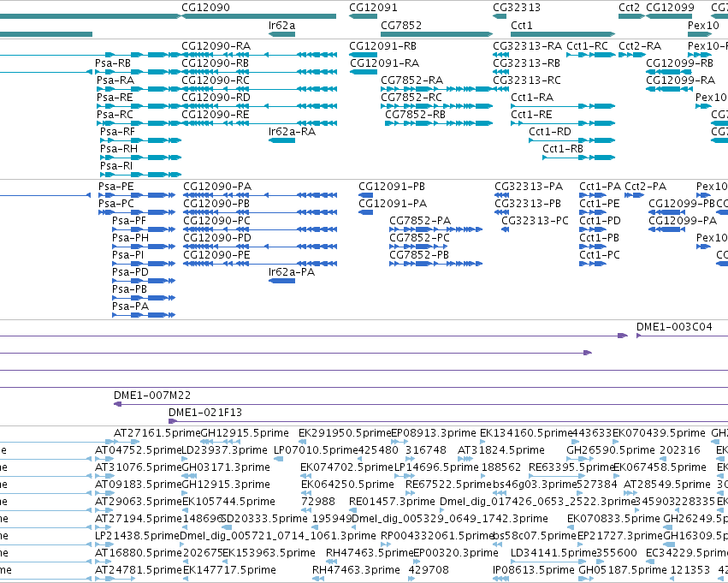This screenshot has width=728, height=583.
Task: Click the CG12090-RE transcript label
Action: [215, 115]
